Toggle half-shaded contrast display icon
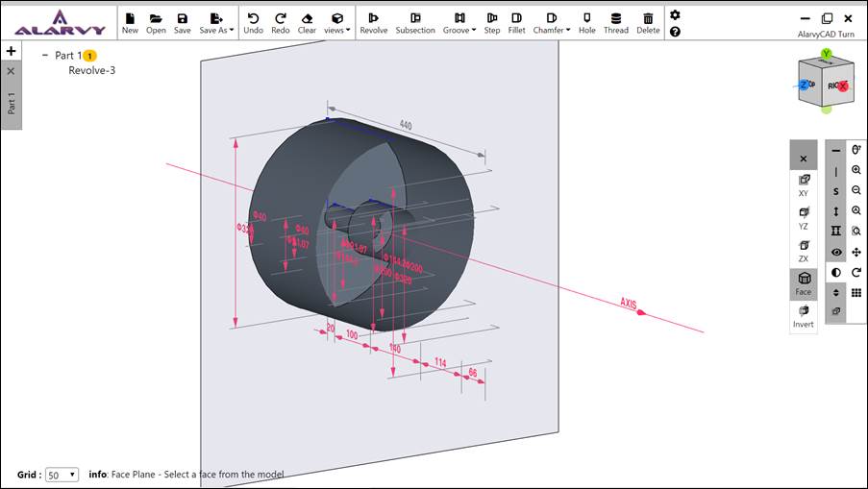The image size is (868, 489). click(836, 272)
